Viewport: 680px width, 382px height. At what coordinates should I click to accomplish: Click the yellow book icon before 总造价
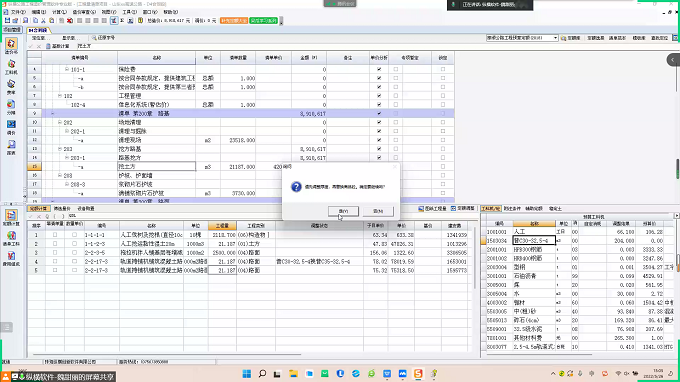tap(141, 20)
